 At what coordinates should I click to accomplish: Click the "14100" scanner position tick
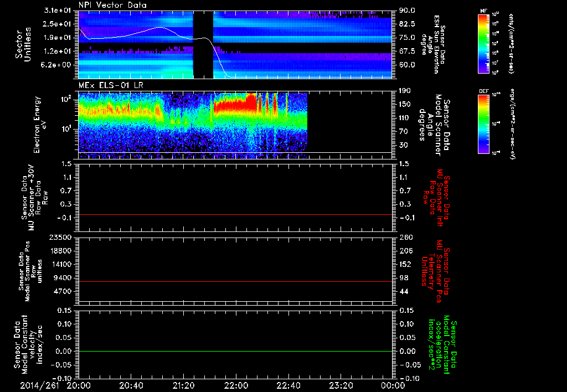[x=61, y=264]
